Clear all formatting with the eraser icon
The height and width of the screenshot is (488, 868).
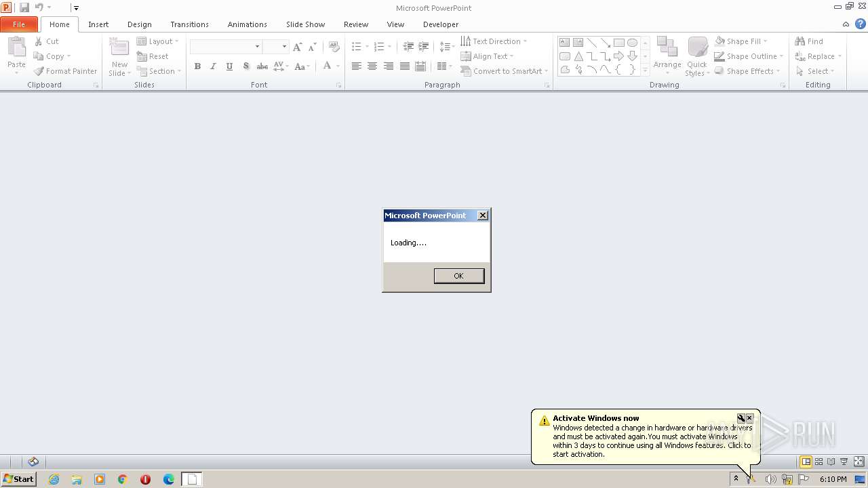point(334,47)
